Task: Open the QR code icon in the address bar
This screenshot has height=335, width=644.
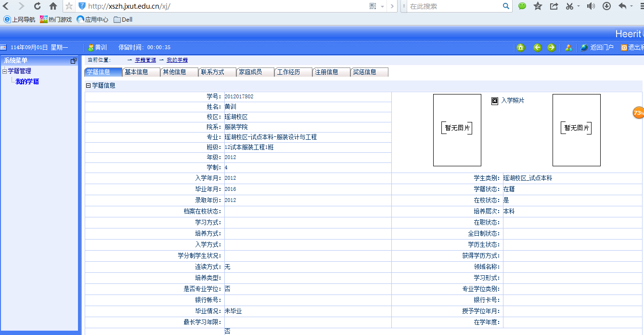Action: [373, 6]
